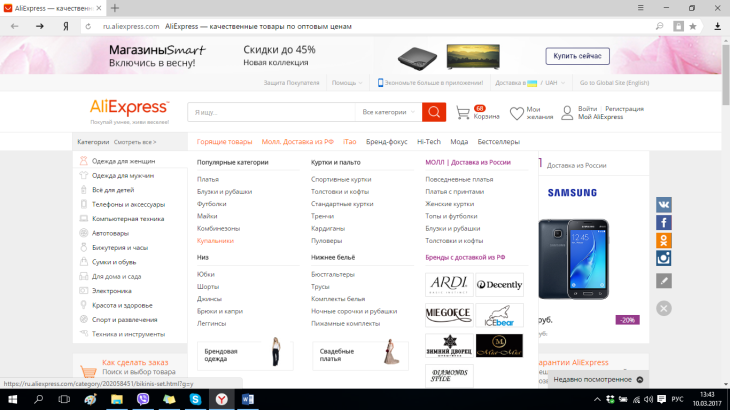
Task: Reload the page with refresh icon
Action: 88,27
